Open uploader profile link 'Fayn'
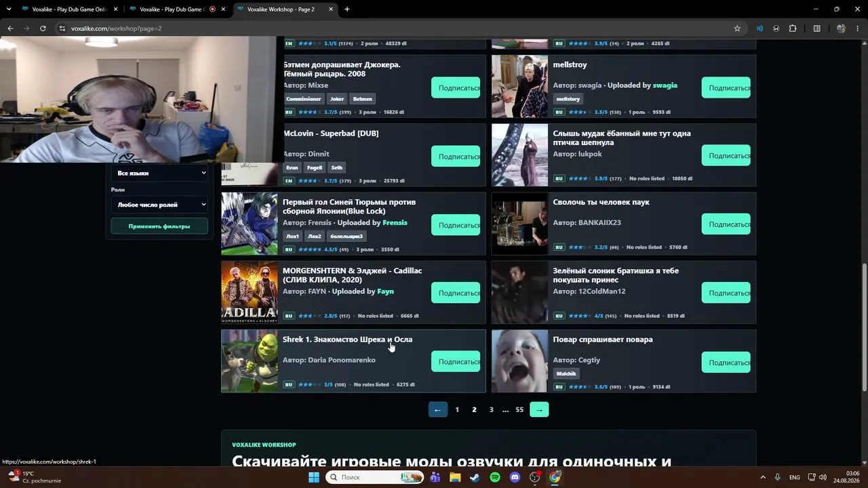Image resolution: width=868 pixels, height=488 pixels. coord(385,291)
